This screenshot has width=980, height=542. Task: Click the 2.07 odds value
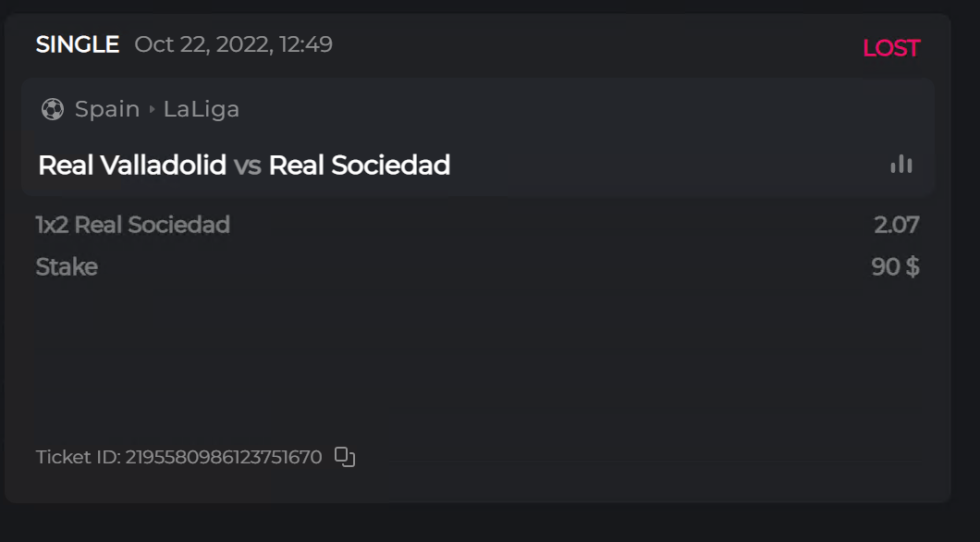tap(896, 225)
